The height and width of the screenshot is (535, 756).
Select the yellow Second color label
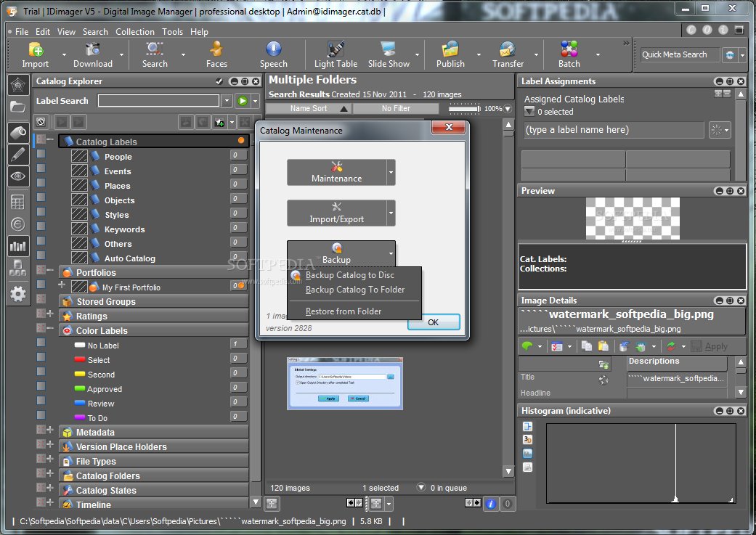101,375
